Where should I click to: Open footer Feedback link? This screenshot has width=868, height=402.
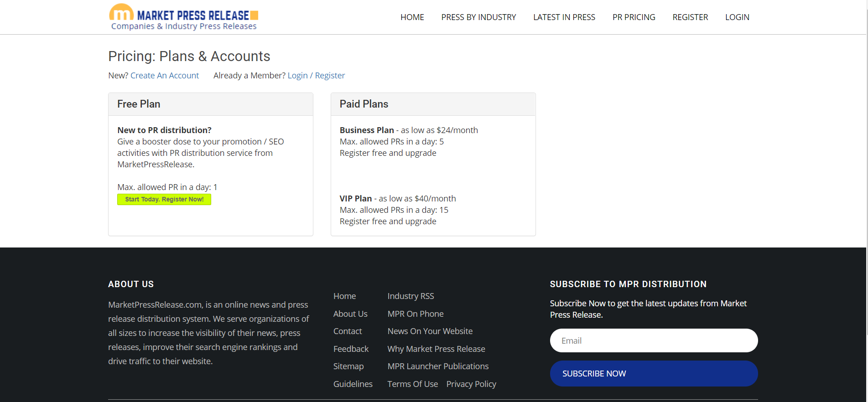351,349
